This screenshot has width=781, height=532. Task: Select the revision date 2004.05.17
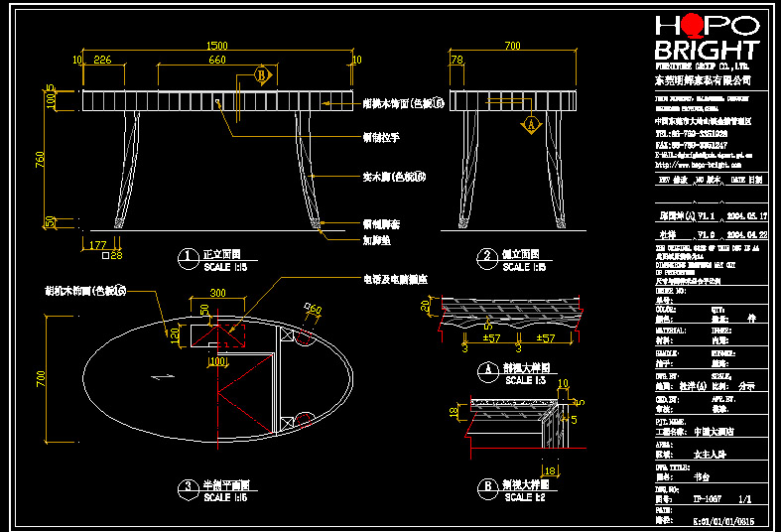[747, 216]
